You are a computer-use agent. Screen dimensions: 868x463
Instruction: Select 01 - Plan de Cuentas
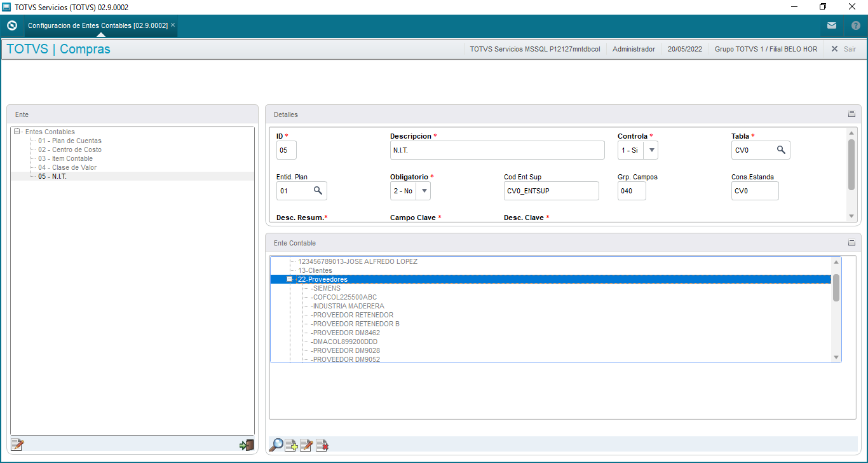point(70,141)
